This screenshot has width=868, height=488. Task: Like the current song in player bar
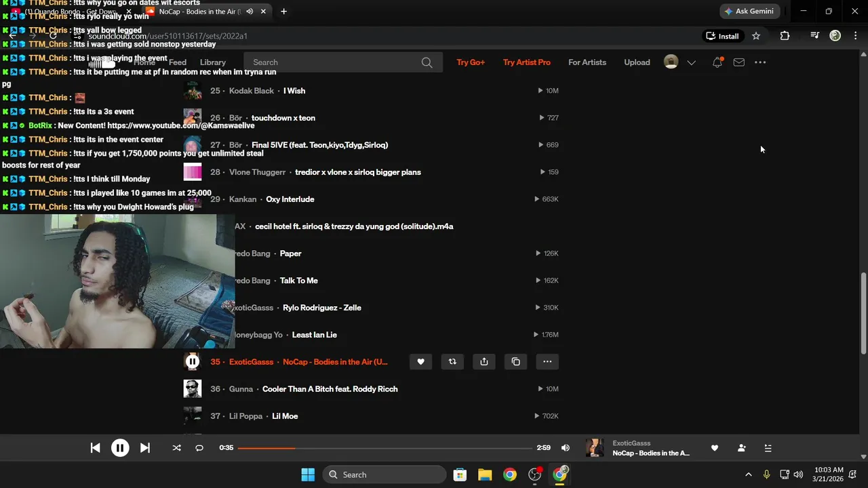(714, 448)
